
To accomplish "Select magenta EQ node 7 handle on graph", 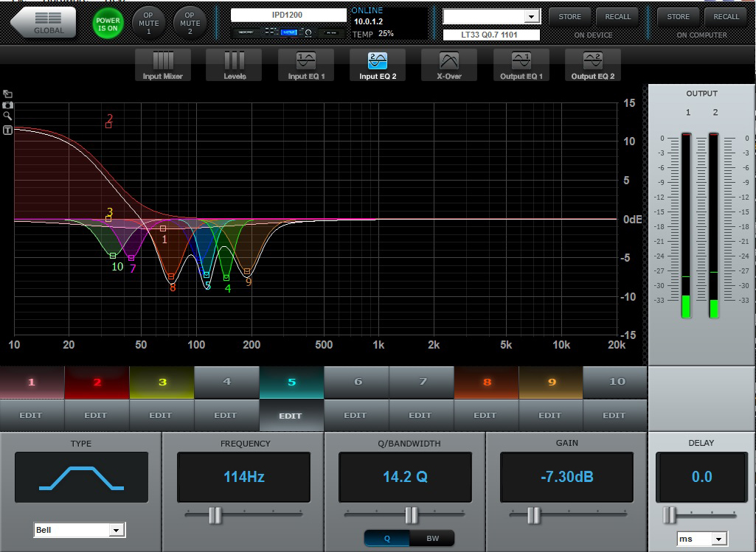I will click(131, 258).
